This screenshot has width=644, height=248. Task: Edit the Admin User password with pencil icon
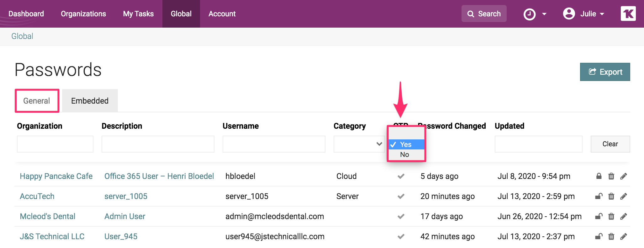pyautogui.click(x=623, y=216)
